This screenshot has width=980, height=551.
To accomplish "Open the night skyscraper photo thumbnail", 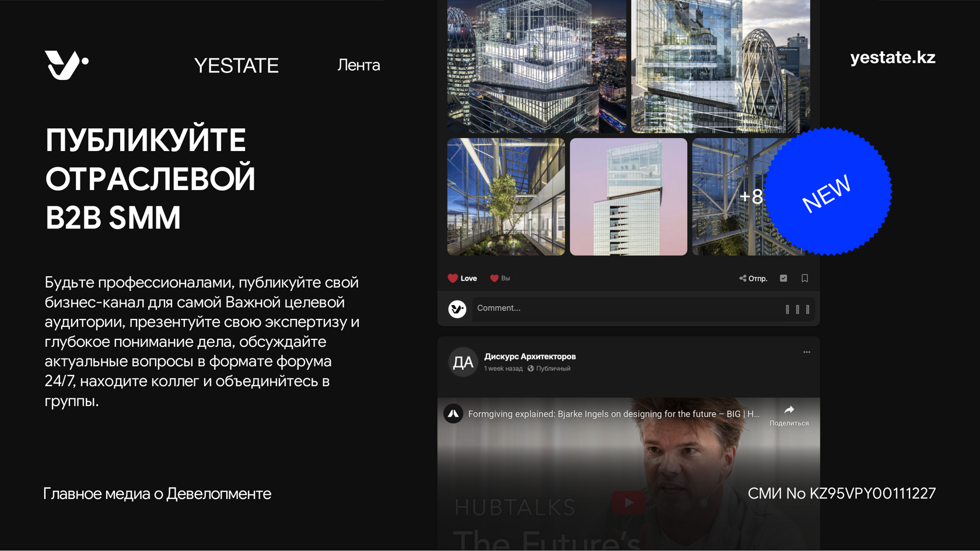I will point(537,66).
